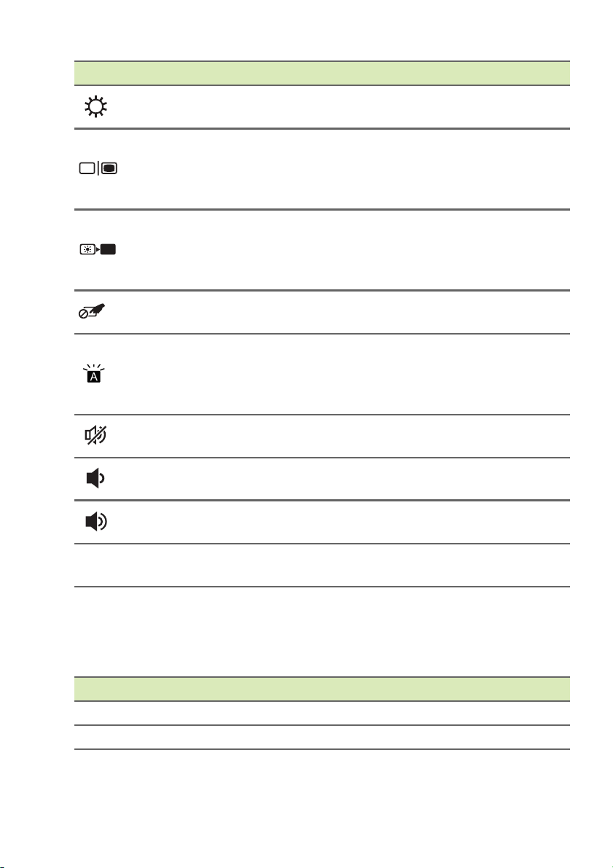Click the filled right monitor in display toggle icon
The height and width of the screenshot is (868, 613).
109,170
